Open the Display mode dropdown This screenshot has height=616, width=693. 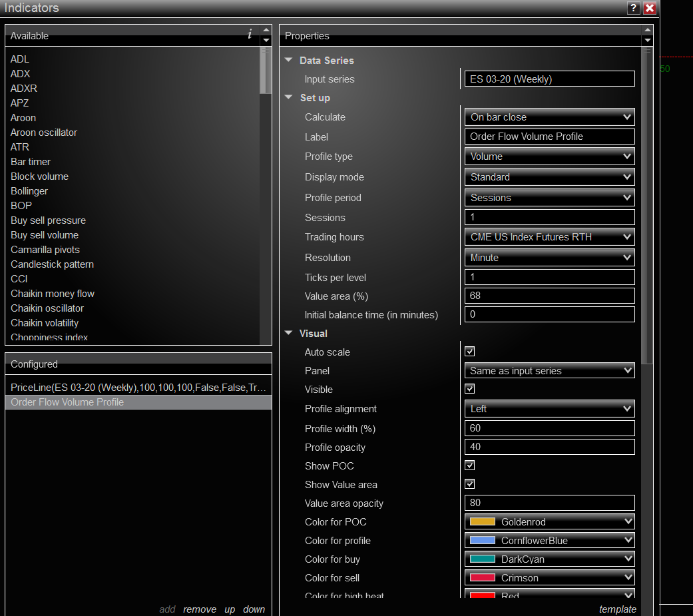pyautogui.click(x=549, y=177)
